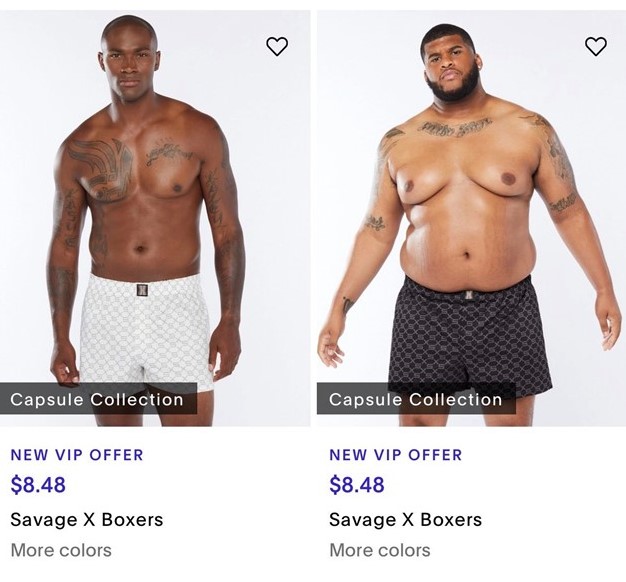Open Savage X Boxers title of left product
Viewport: 626px width, 582px height.
pos(87,520)
